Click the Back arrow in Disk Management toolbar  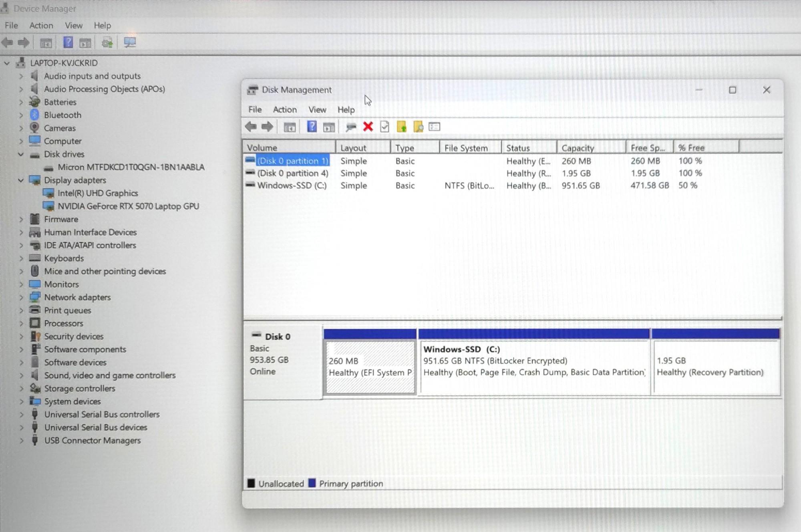click(x=251, y=127)
